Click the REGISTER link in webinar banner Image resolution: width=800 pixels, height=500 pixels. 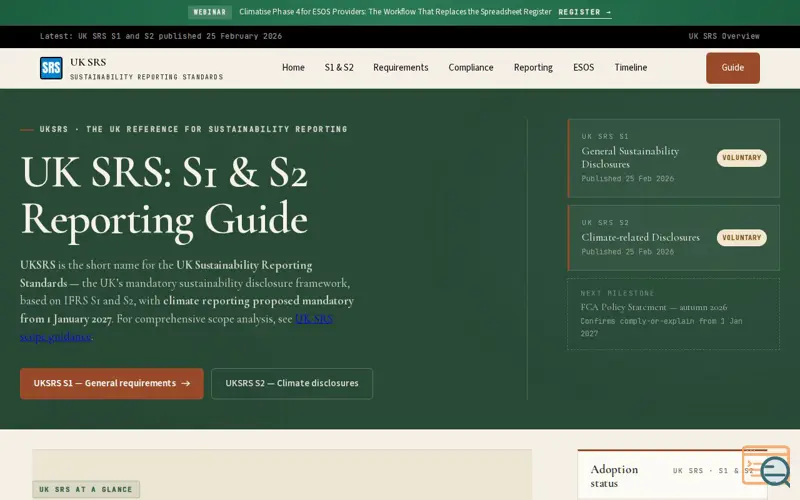pos(585,12)
